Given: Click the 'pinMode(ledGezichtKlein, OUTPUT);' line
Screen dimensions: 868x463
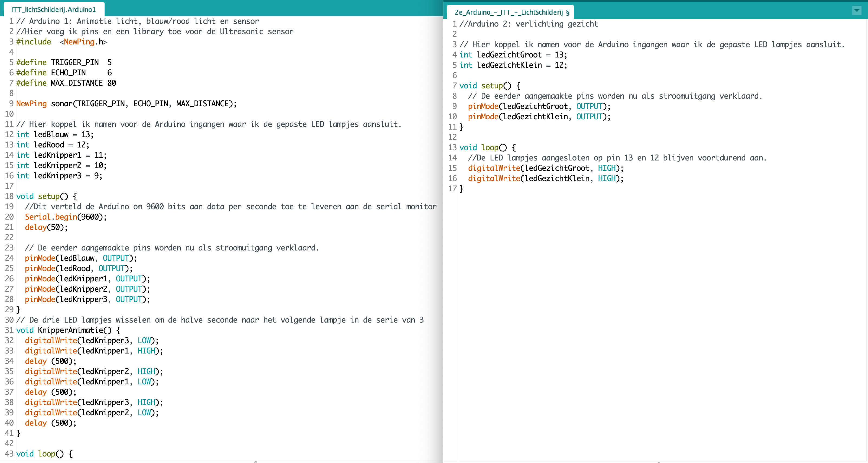Looking at the screenshot, I should tap(539, 117).
